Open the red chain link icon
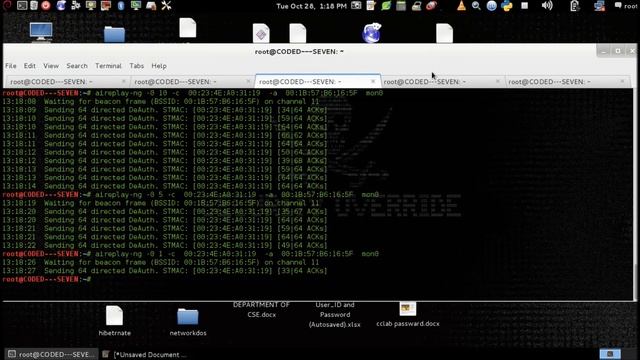Image resolution: width=640 pixels, height=360 pixels. tap(431, 6)
